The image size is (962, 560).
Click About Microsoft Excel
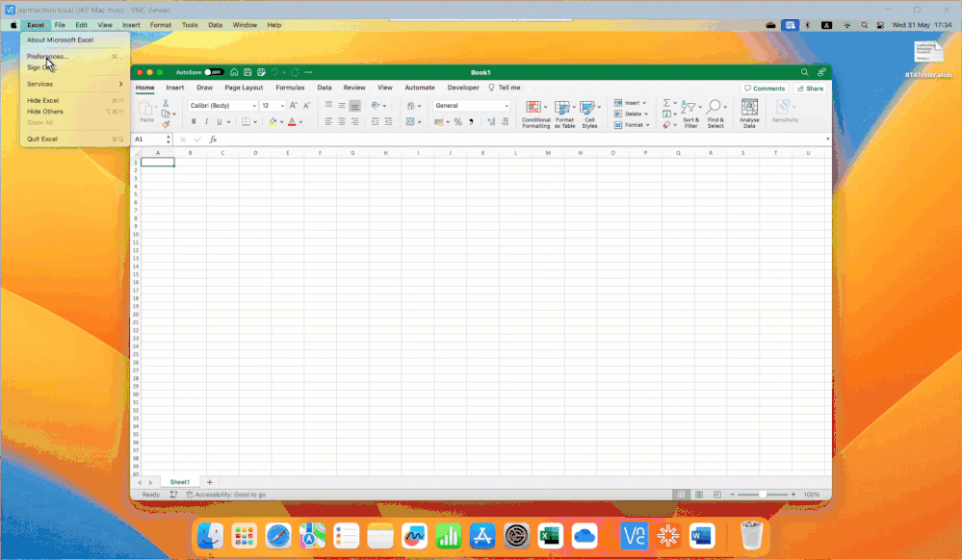60,39
